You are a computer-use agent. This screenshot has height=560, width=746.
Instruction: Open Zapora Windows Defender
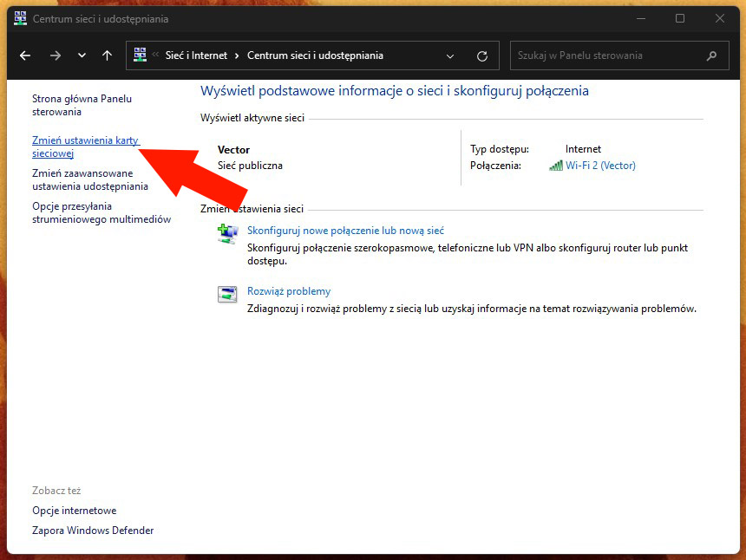coord(92,530)
